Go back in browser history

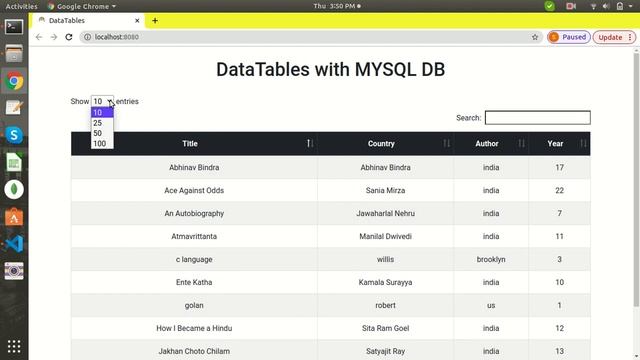point(39,37)
